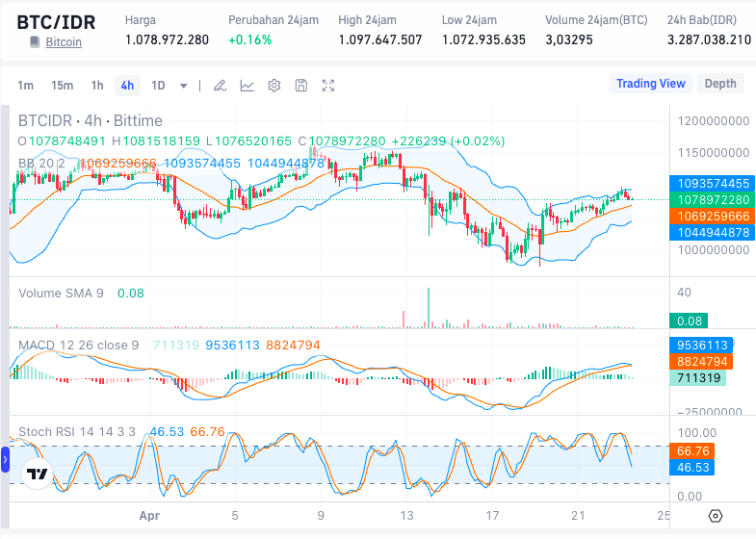This screenshot has height=539, width=756.
Task: Click the 24h Bab value 3.287.038.210
Action: click(x=709, y=40)
